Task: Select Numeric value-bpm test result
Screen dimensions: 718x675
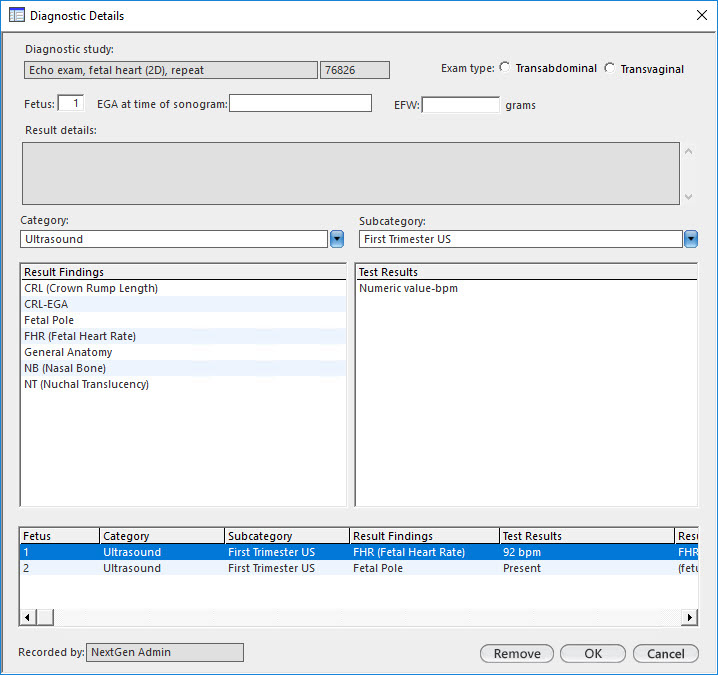Action: 527,288
